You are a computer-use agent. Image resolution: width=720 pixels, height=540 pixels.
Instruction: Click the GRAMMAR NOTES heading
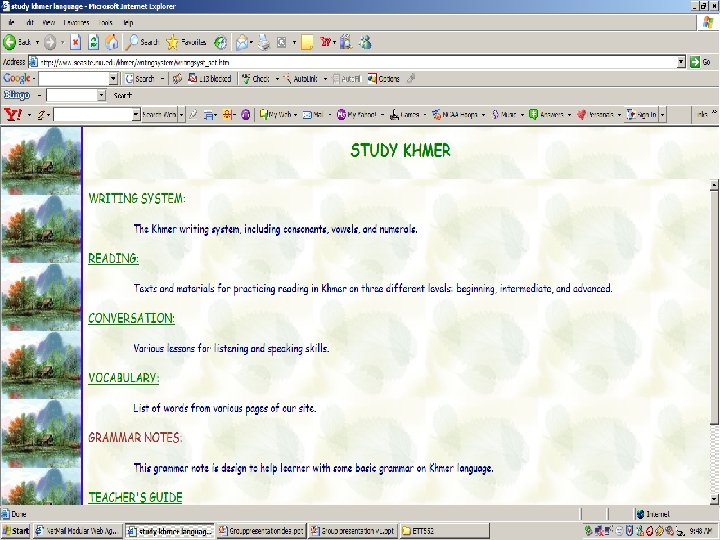(135, 438)
